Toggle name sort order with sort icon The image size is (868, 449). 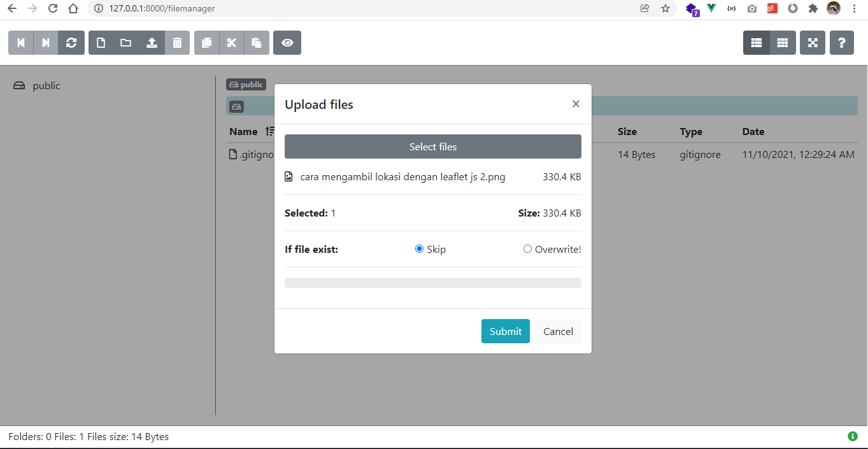pyautogui.click(x=270, y=131)
